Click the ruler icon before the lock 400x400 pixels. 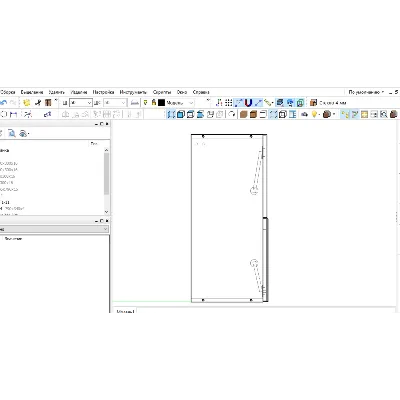click(x=135, y=103)
